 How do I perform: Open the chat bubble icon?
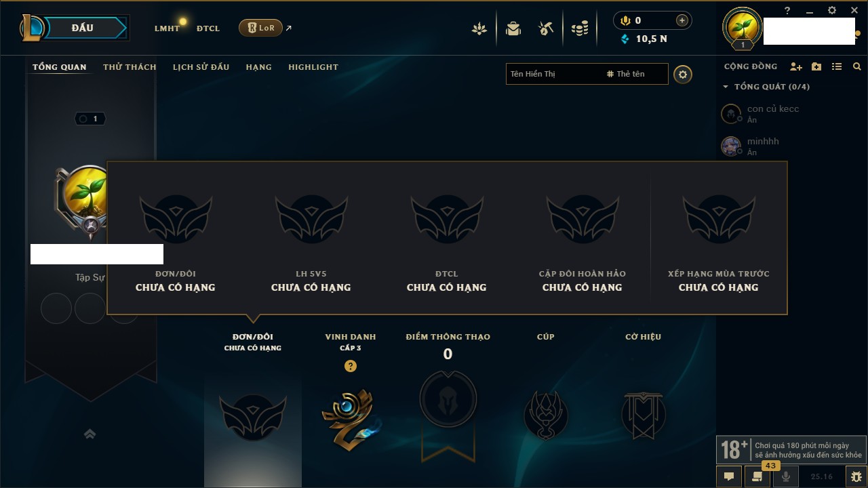729,476
